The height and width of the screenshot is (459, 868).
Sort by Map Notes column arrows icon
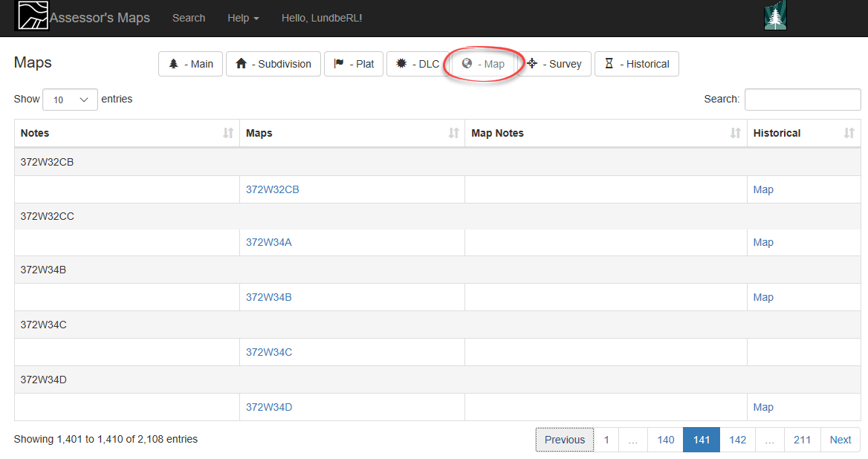(735, 133)
